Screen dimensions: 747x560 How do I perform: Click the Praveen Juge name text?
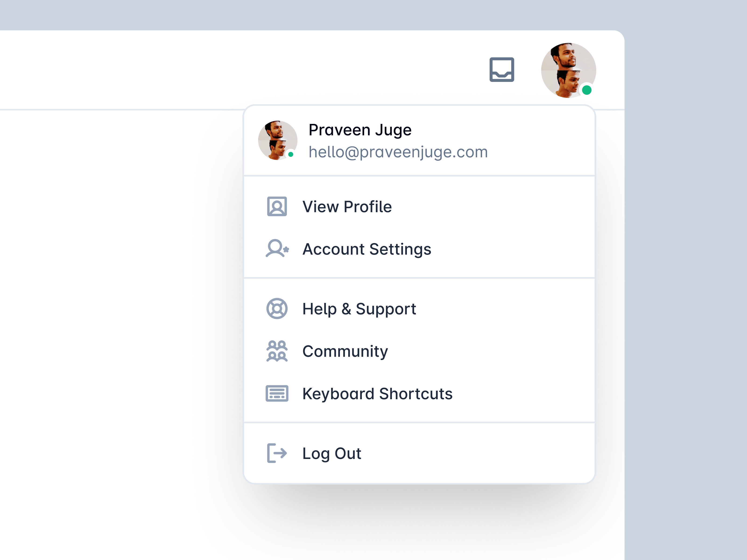[x=360, y=130]
